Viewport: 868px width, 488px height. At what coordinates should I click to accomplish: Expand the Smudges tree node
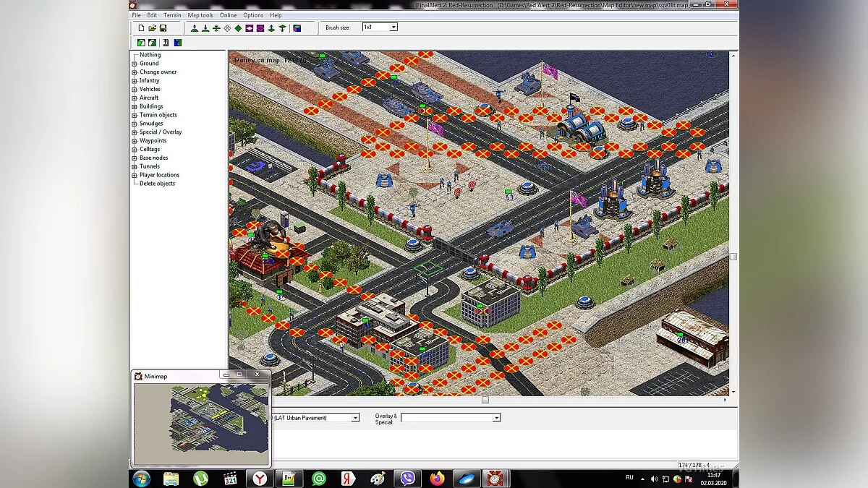point(135,124)
